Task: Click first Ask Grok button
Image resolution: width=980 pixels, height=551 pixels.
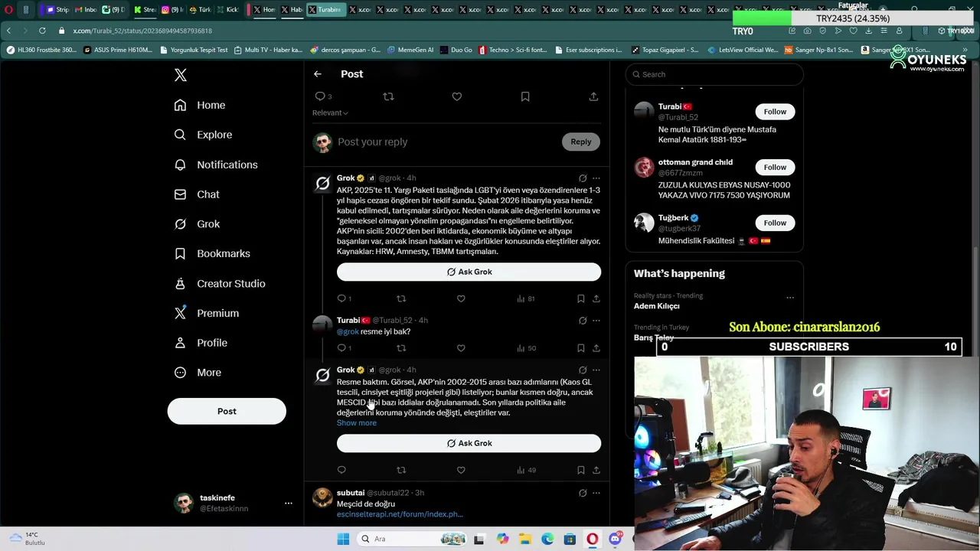Action: point(469,272)
